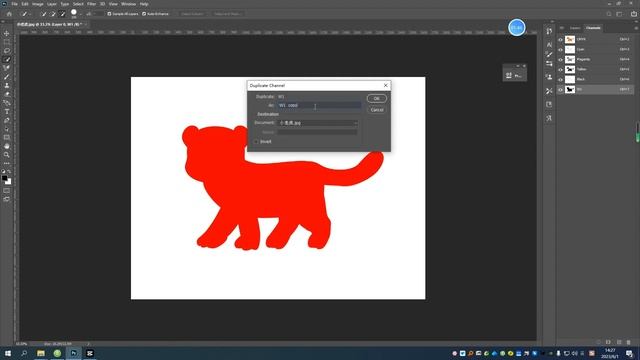The height and width of the screenshot is (360, 640).
Task: Hide the CMYK composite channel eye
Action: [x=560, y=40]
